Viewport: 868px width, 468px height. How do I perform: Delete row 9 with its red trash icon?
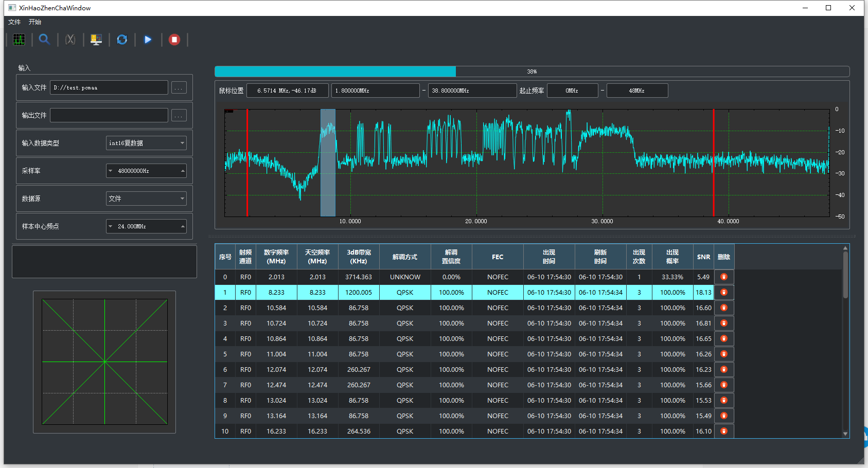[x=724, y=416]
